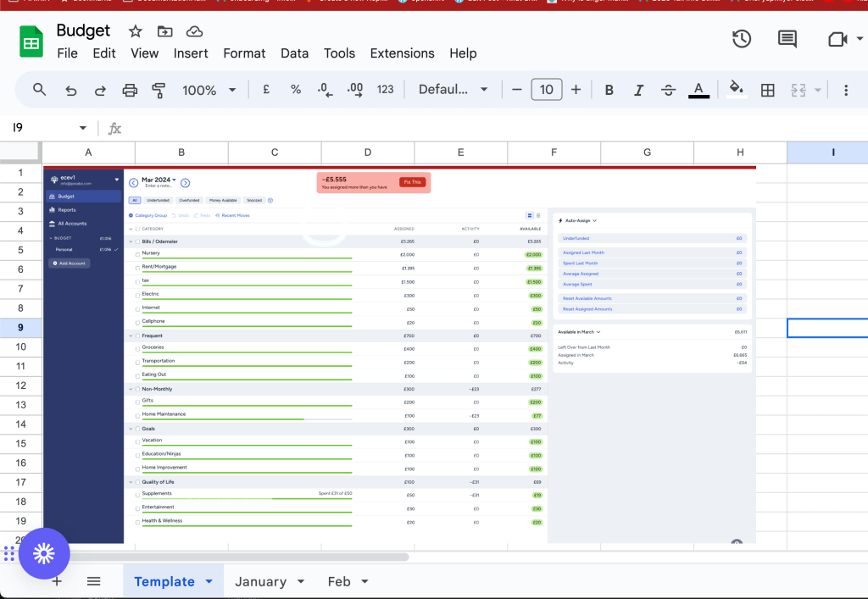Open the Insert menu
Viewport: 868px width, 599px height.
pos(191,53)
